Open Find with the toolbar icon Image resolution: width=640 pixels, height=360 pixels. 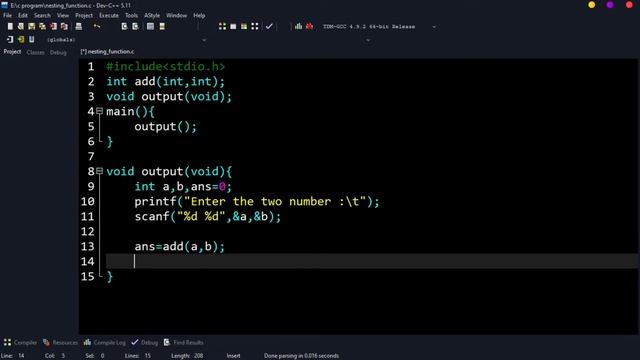[x=124, y=27]
